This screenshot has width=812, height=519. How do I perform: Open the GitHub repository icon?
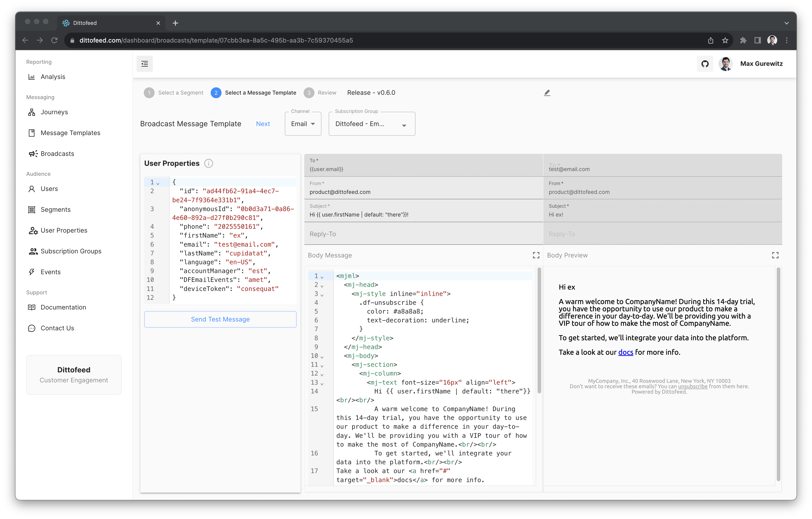coord(705,64)
